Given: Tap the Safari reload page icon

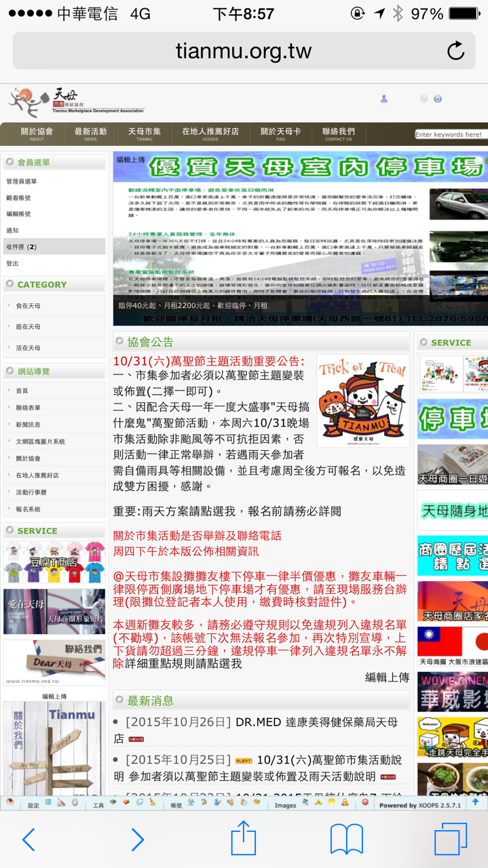Looking at the screenshot, I should click(x=455, y=51).
